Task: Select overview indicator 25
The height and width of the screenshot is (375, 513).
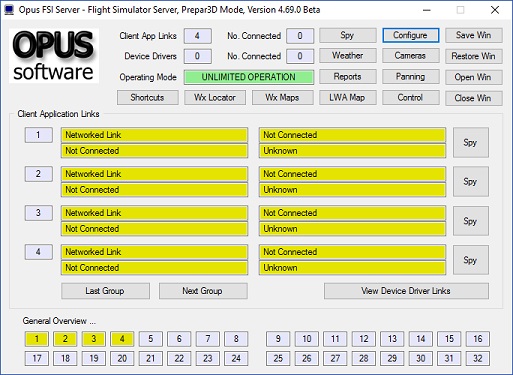Action: pyautogui.click(x=278, y=359)
